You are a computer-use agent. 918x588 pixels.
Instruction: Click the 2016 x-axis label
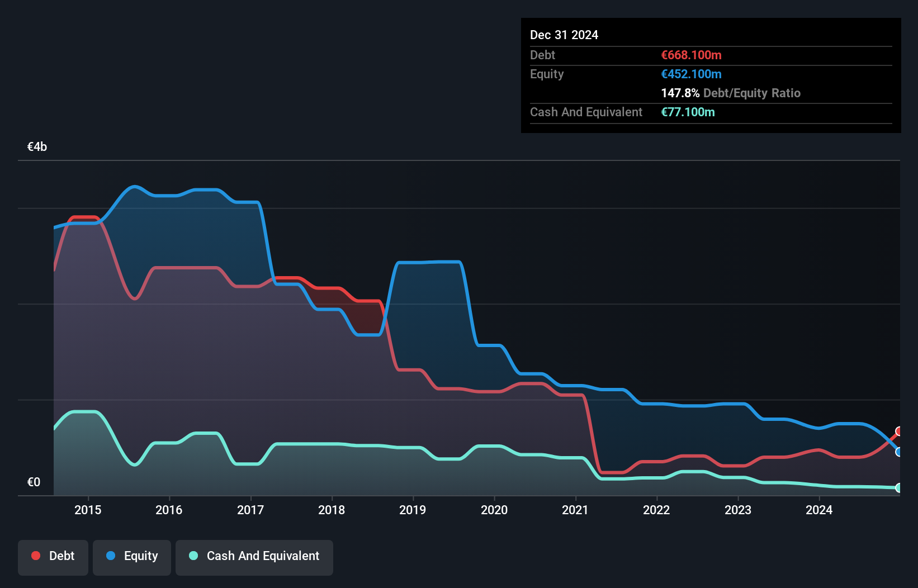[169, 510]
